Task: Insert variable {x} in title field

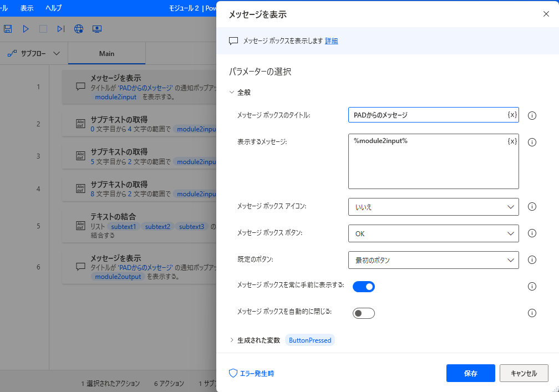Action: [x=512, y=115]
